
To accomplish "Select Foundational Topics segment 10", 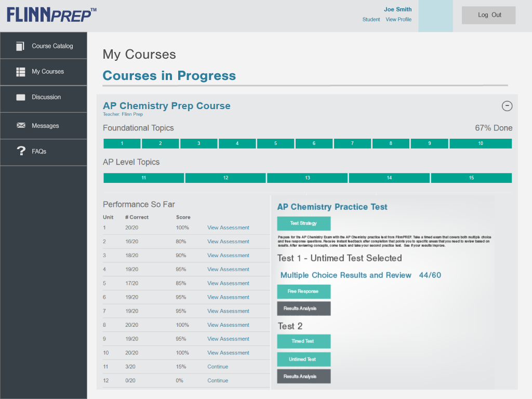I will tap(481, 143).
